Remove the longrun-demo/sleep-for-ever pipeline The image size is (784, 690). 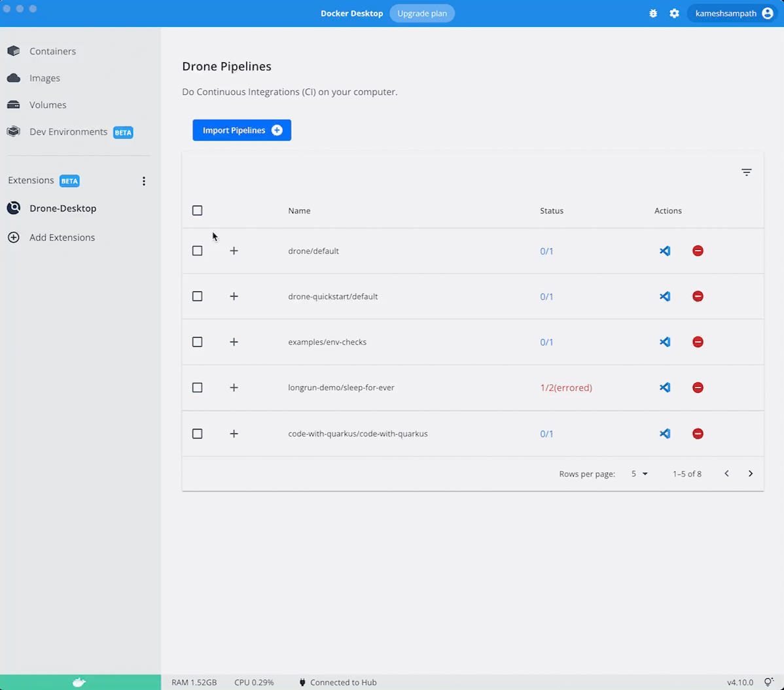click(698, 388)
